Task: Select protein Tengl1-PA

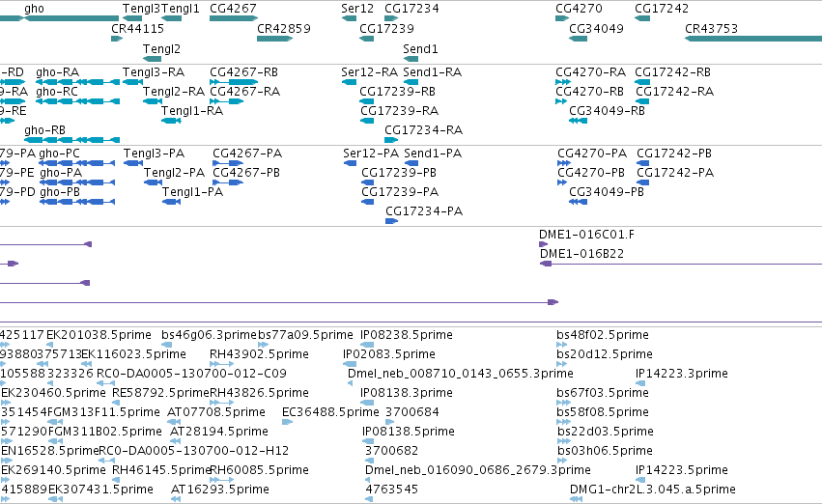Action: pos(193,192)
